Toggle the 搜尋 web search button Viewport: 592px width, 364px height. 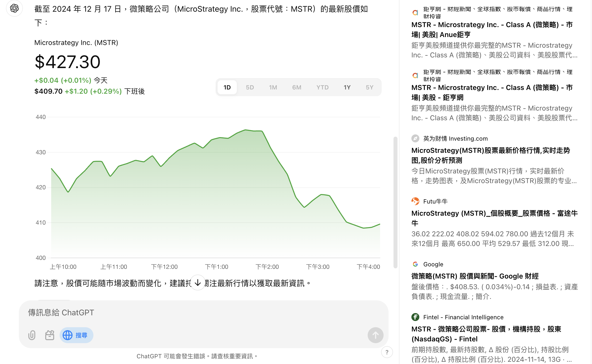[x=77, y=335]
